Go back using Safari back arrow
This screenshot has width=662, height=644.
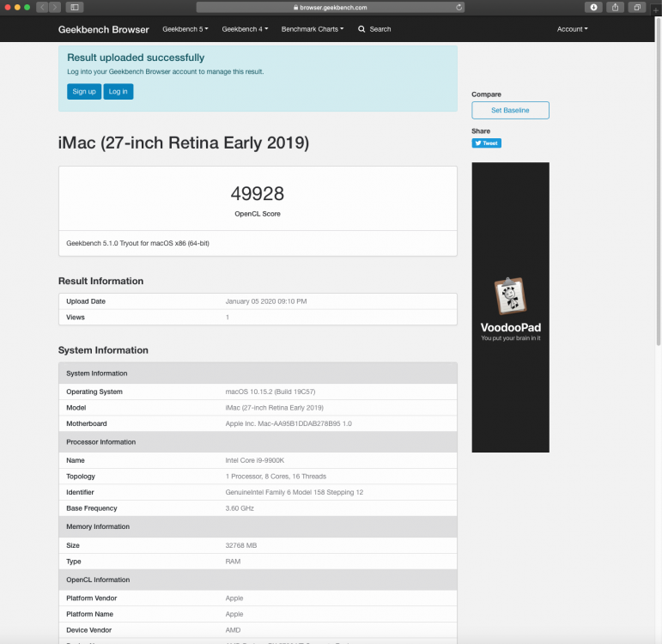click(42, 7)
